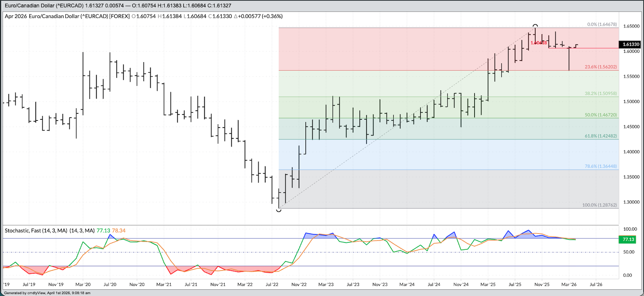Click the 78.6% (1.36448) Fibonacci label
The image size is (644, 296).
pos(600,166)
